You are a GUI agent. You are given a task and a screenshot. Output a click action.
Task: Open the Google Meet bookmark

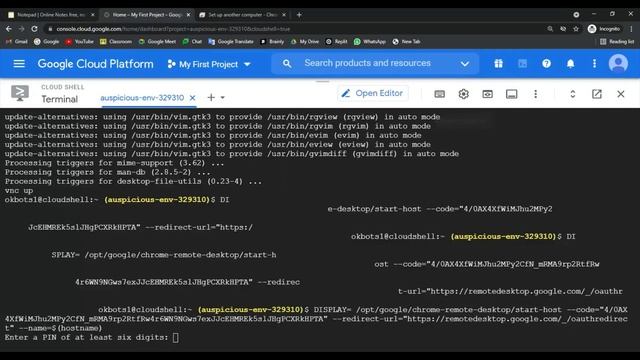click(157, 42)
